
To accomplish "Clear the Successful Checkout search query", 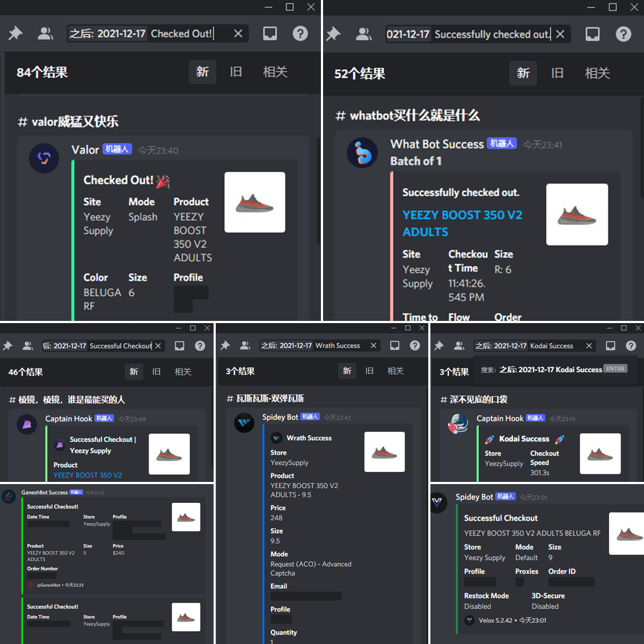I will [x=158, y=346].
